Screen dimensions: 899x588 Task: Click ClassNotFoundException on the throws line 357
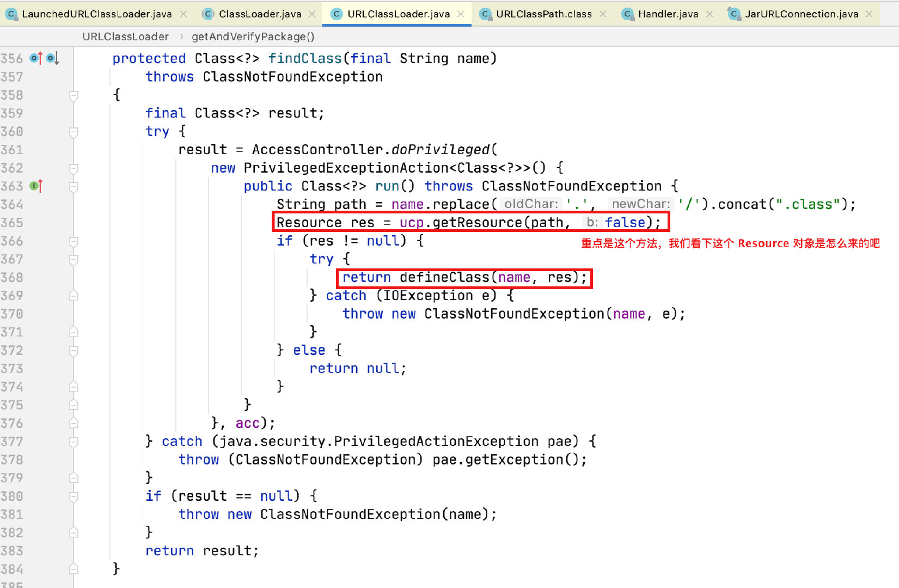click(x=293, y=77)
